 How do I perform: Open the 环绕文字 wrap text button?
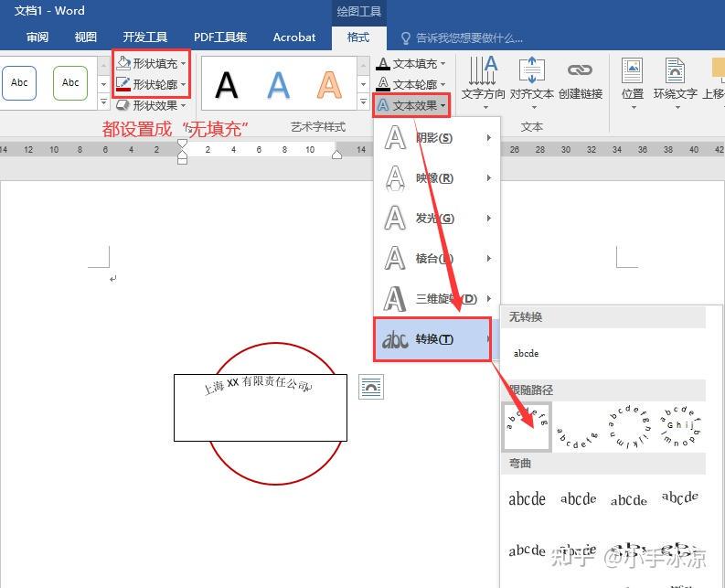(x=675, y=83)
